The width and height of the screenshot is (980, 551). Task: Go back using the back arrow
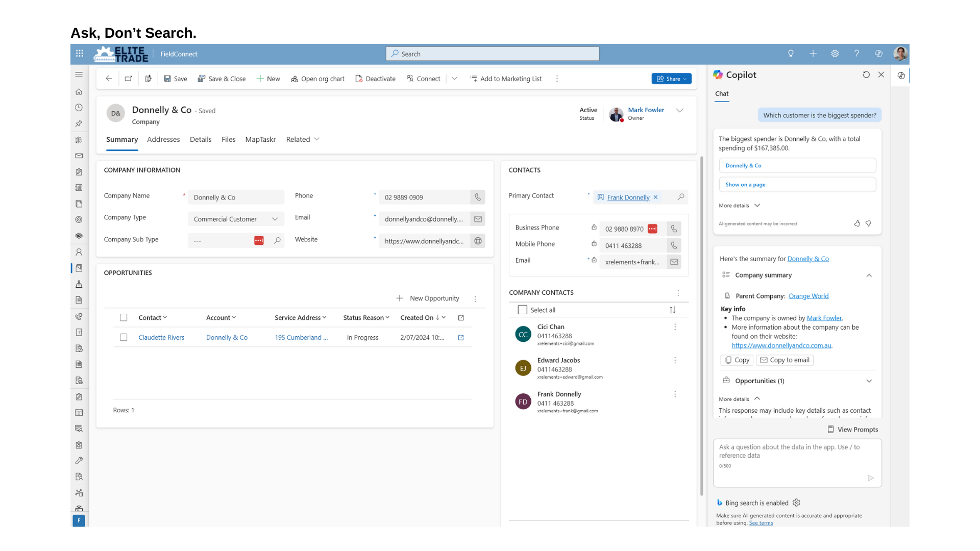coord(109,79)
